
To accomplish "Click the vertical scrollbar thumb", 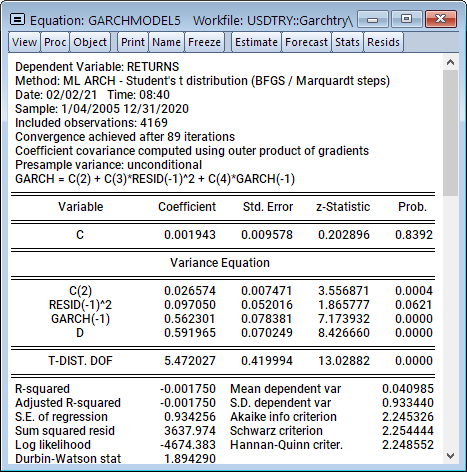I will [450, 133].
